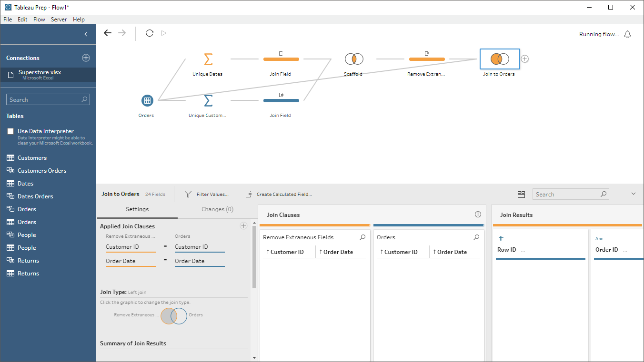Select the blue Join Field step after Unique Customers

click(x=281, y=100)
